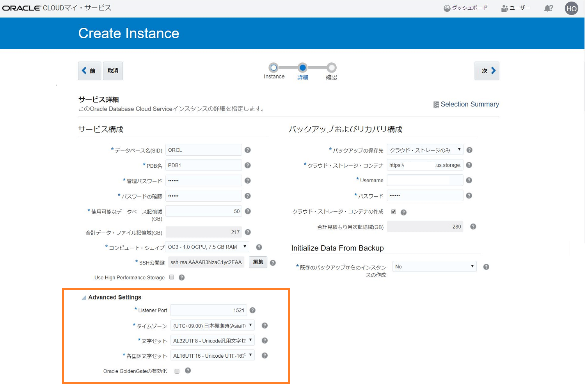Open help for 使用可能なデータベース記憶域

[x=247, y=211]
